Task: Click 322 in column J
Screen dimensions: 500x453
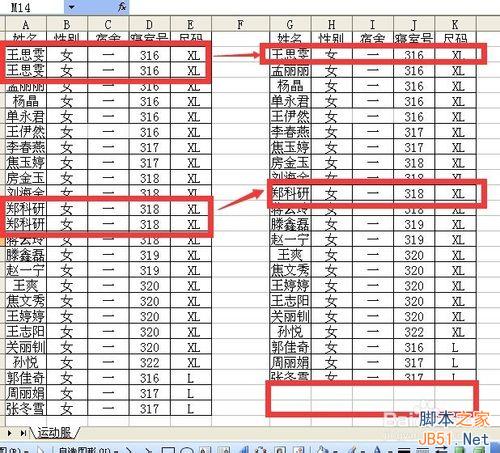Action: coord(414,332)
